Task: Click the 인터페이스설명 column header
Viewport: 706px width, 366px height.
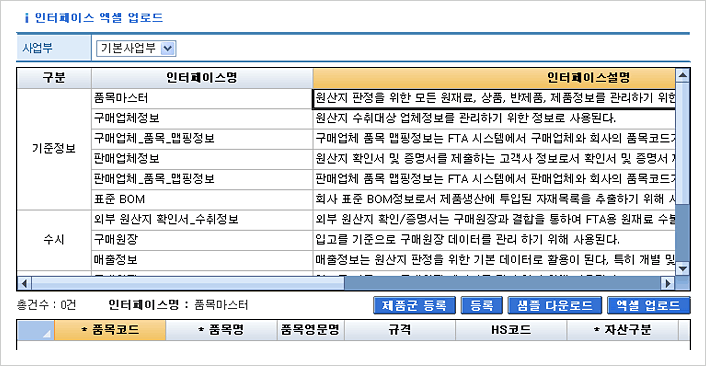Action: (x=494, y=78)
